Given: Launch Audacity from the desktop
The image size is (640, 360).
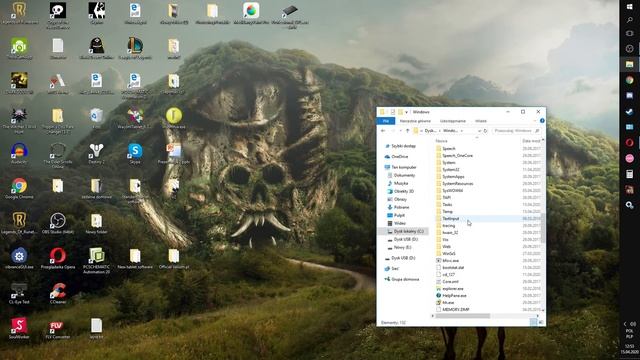Looking at the screenshot, I should 19,153.
